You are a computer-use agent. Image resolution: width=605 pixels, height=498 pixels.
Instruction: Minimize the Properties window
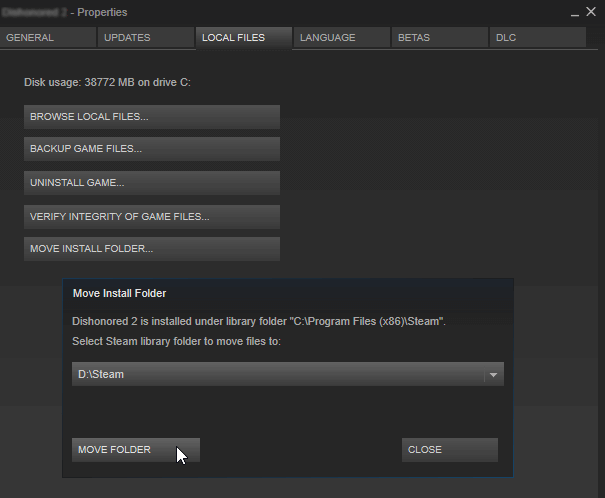click(x=575, y=13)
